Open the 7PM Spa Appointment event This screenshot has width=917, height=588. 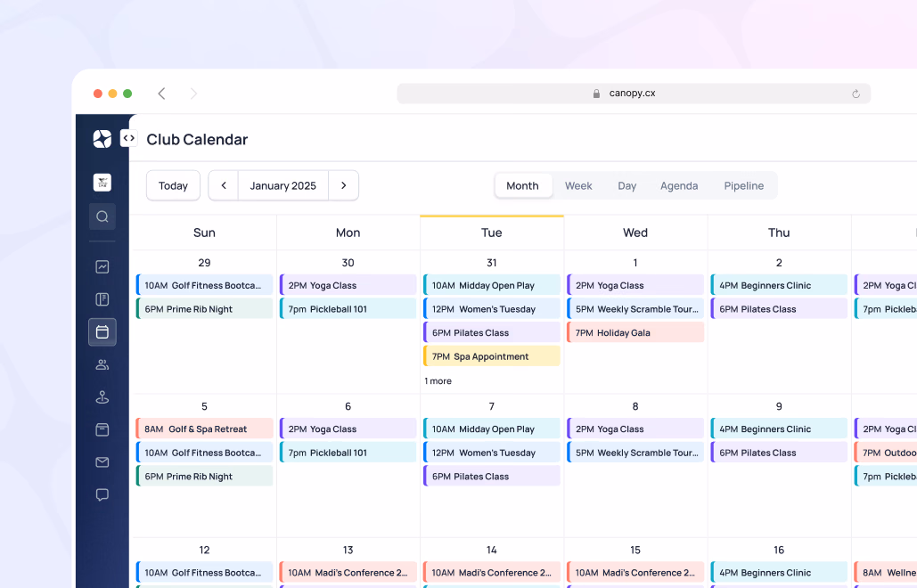pyautogui.click(x=492, y=356)
